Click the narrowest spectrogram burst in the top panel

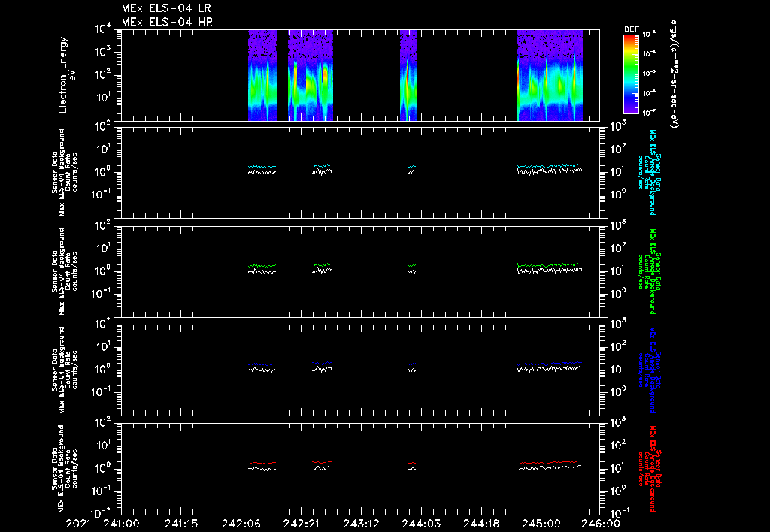[408, 75]
